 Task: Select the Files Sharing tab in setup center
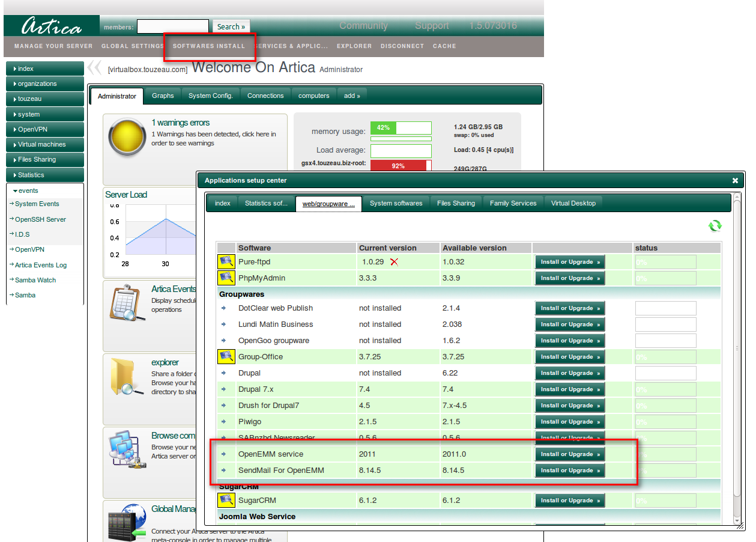coord(456,203)
